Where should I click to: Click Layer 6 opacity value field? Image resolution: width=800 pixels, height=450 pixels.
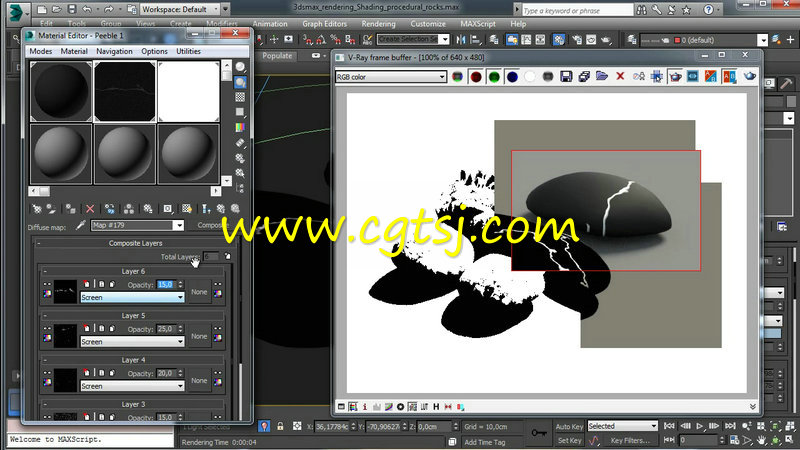coord(166,285)
